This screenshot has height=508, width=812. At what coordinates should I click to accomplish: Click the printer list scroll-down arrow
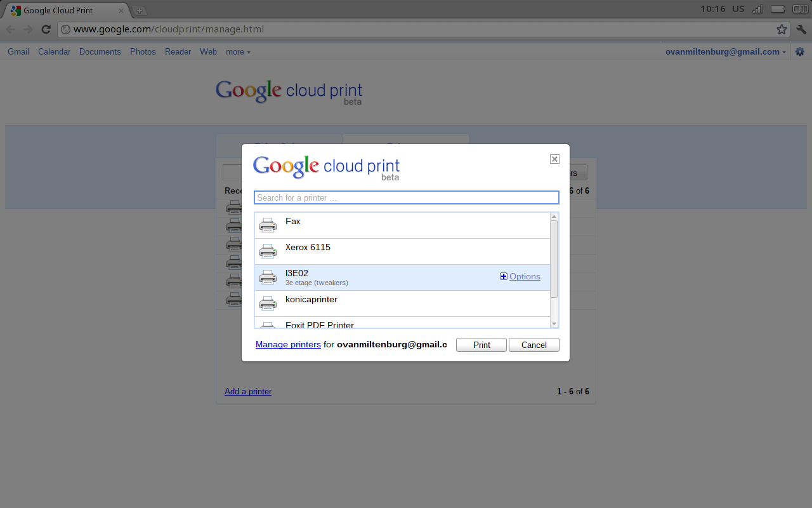[554, 324]
